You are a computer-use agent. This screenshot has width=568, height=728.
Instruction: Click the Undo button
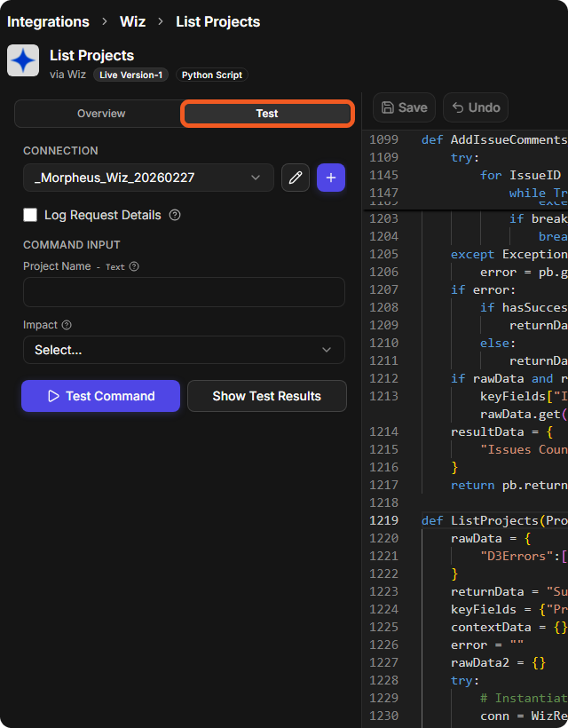pyautogui.click(x=476, y=107)
